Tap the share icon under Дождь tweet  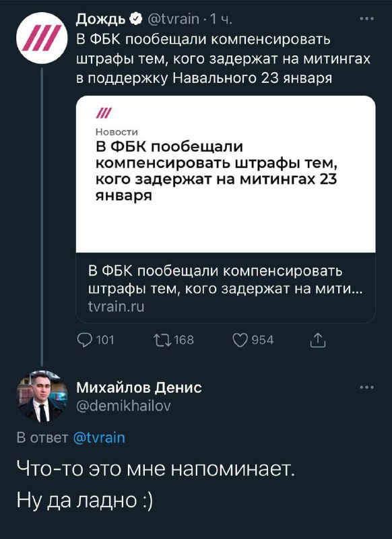318,340
